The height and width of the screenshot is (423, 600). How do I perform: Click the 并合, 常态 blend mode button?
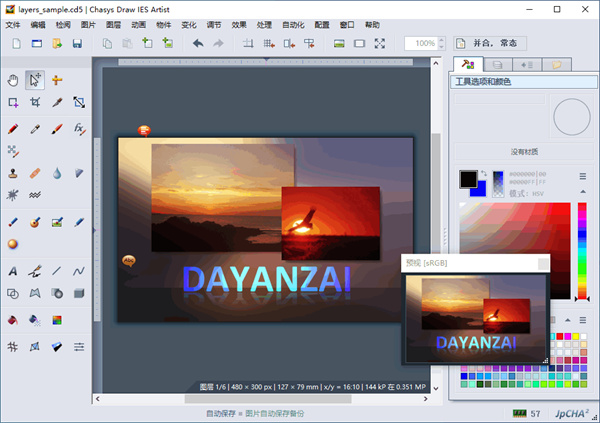pos(490,44)
